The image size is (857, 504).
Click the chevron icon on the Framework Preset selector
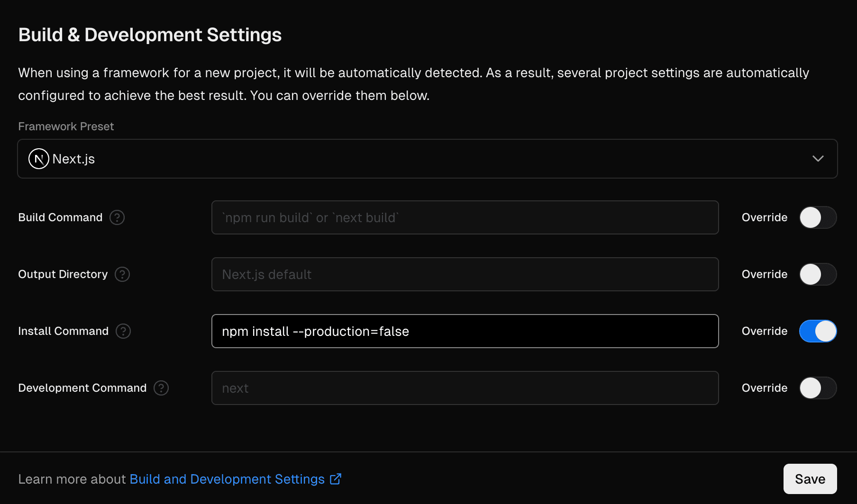(818, 159)
